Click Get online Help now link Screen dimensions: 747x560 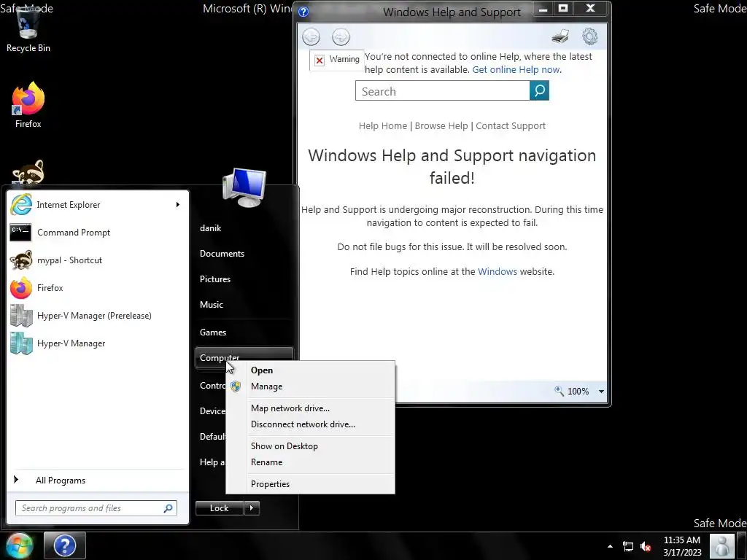516,69
